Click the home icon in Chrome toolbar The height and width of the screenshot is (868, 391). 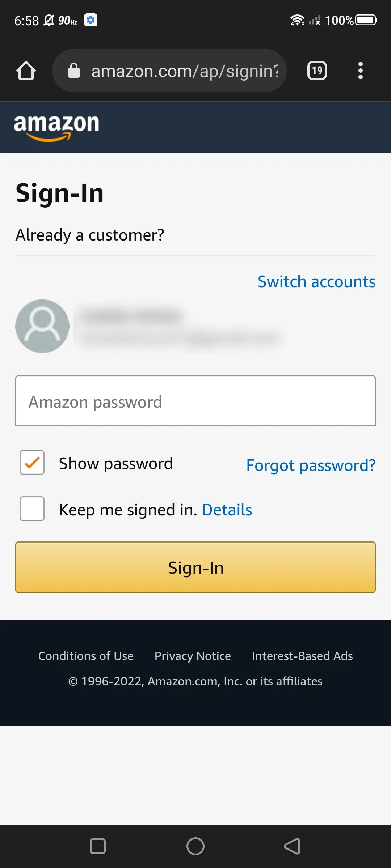coord(26,71)
